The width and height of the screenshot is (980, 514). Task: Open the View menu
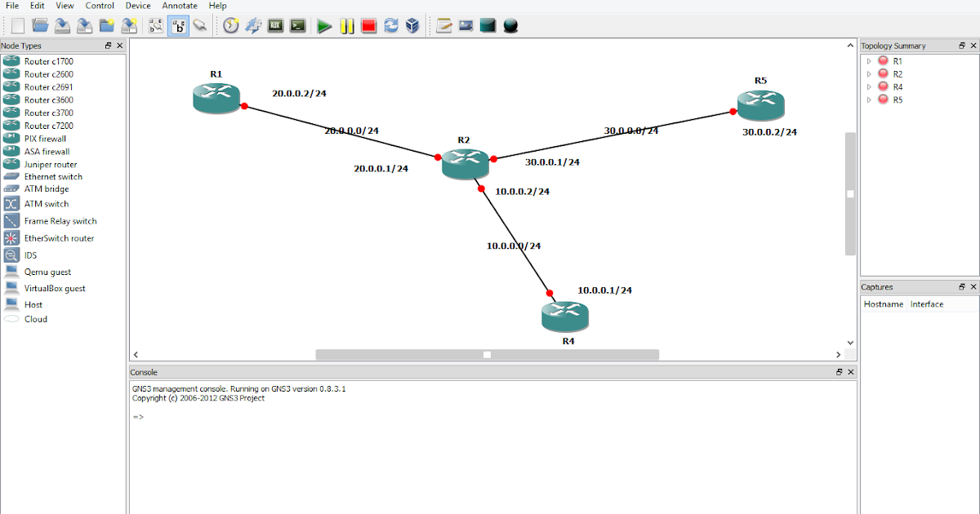click(x=65, y=6)
